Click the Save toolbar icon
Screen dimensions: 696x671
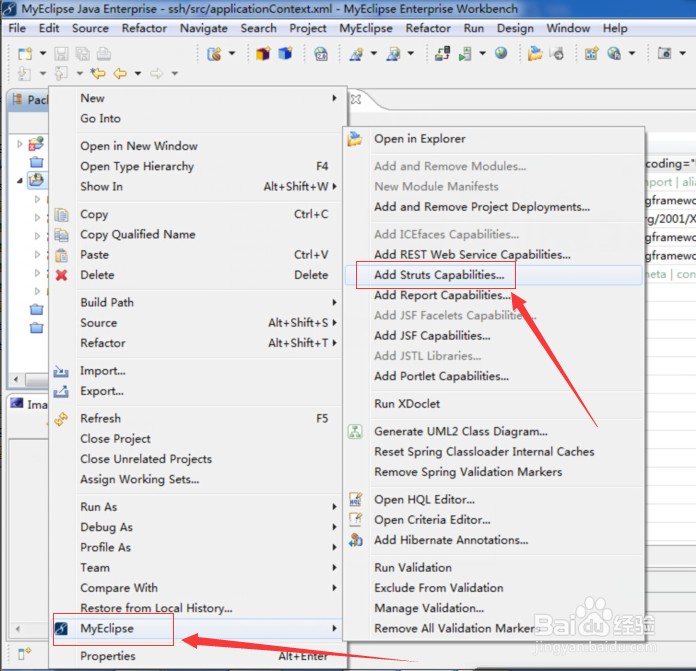click(x=61, y=54)
